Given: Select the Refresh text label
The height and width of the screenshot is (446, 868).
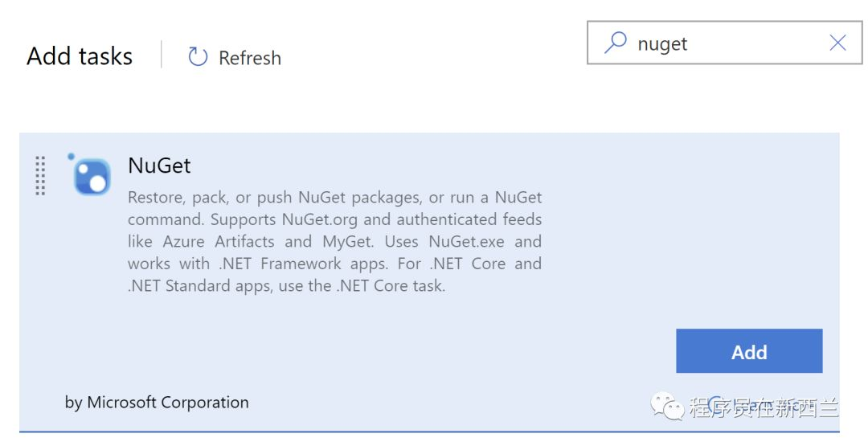Looking at the screenshot, I should pos(250,58).
